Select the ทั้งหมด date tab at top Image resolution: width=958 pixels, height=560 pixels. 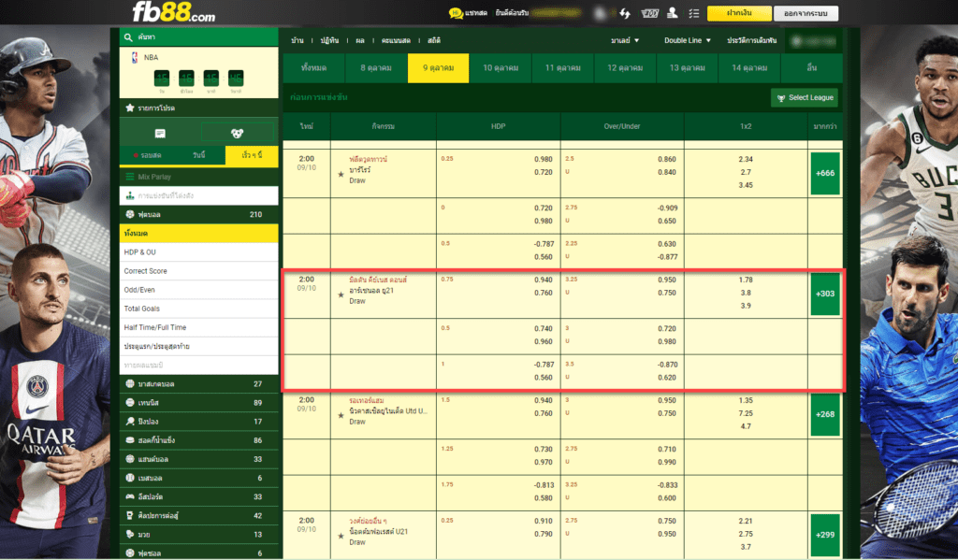(313, 68)
